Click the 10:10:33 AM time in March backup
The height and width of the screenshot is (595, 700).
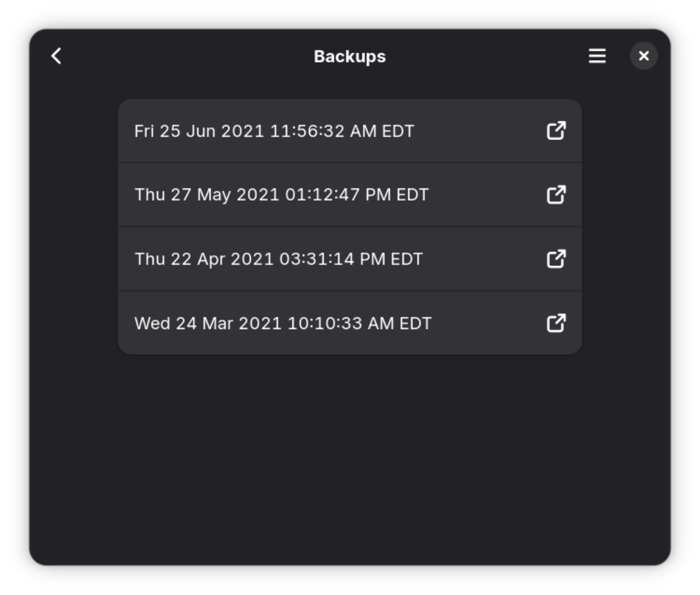[341, 323]
